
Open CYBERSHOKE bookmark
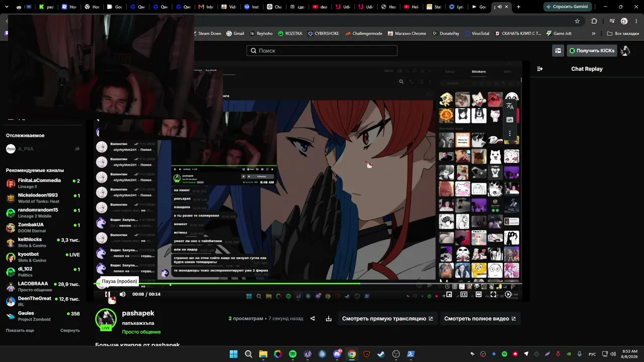324,34
